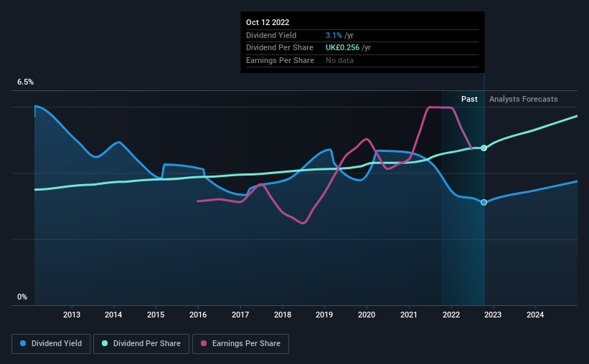This screenshot has height=364, width=589.
Task: Toggle the Earnings Per Share legend button
Action: (240, 344)
